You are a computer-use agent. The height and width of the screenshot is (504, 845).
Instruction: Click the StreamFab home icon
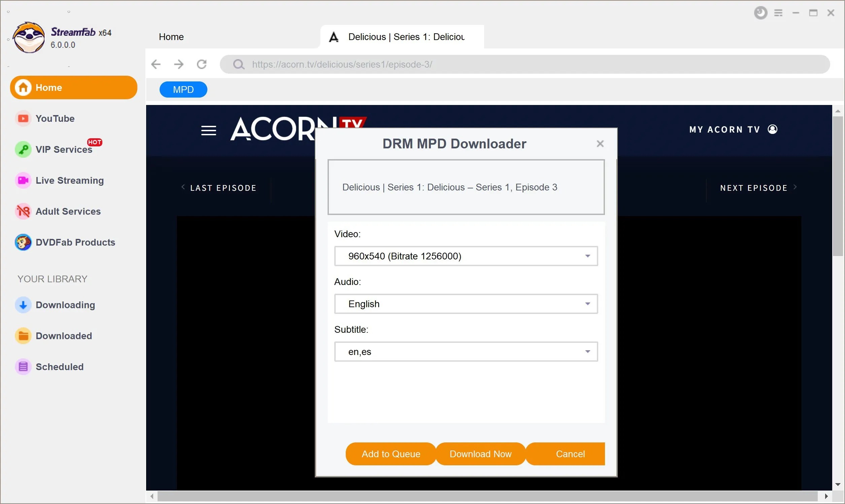point(23,87)
